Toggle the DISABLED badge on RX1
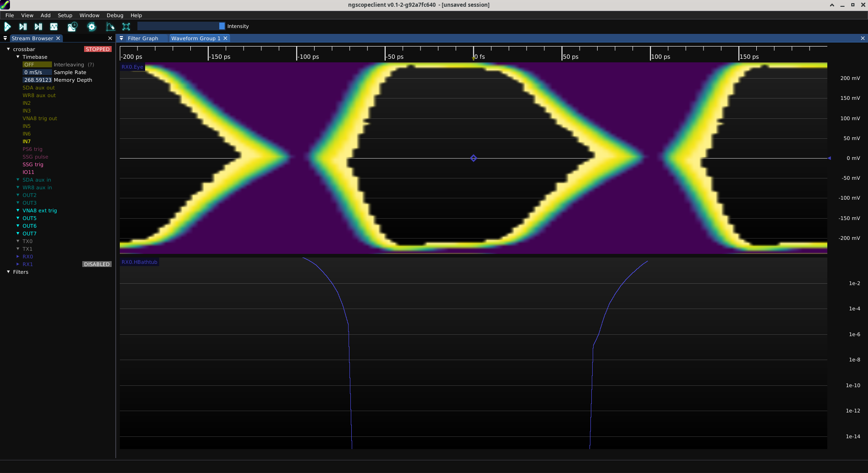 (x=97, y=264)
